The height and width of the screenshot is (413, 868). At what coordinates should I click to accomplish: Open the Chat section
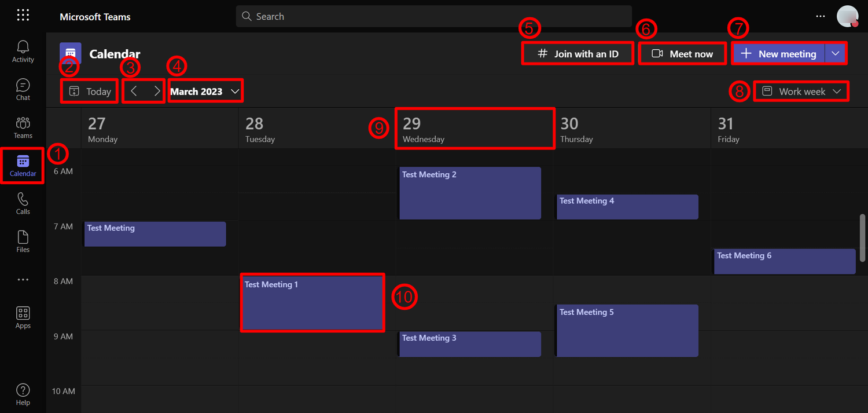[x=23, y=90]
